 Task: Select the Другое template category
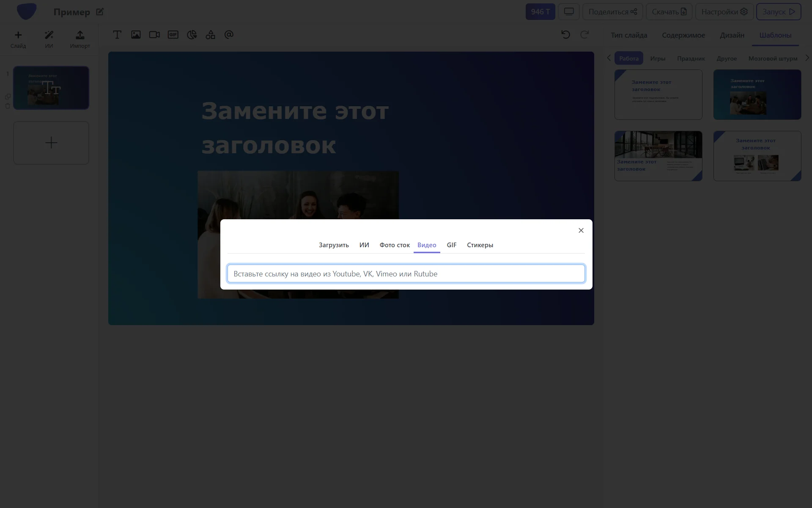click(727, 58)
